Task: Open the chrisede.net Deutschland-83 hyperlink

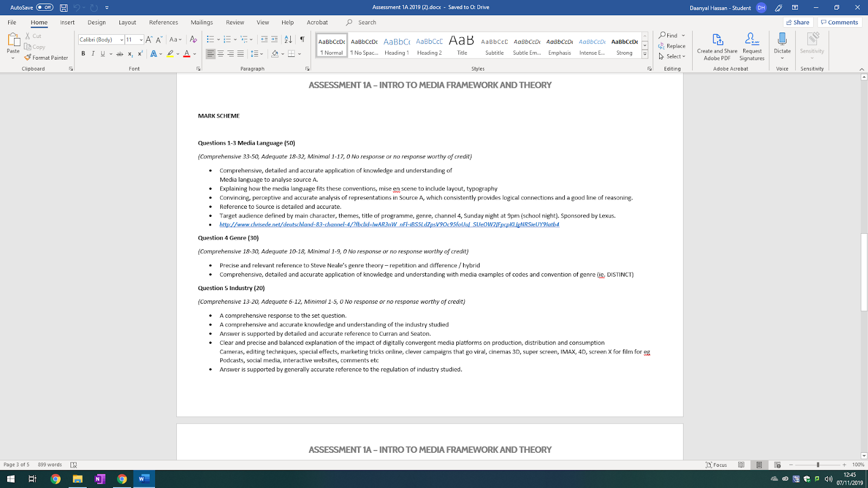Action: [x=390, y=224]
